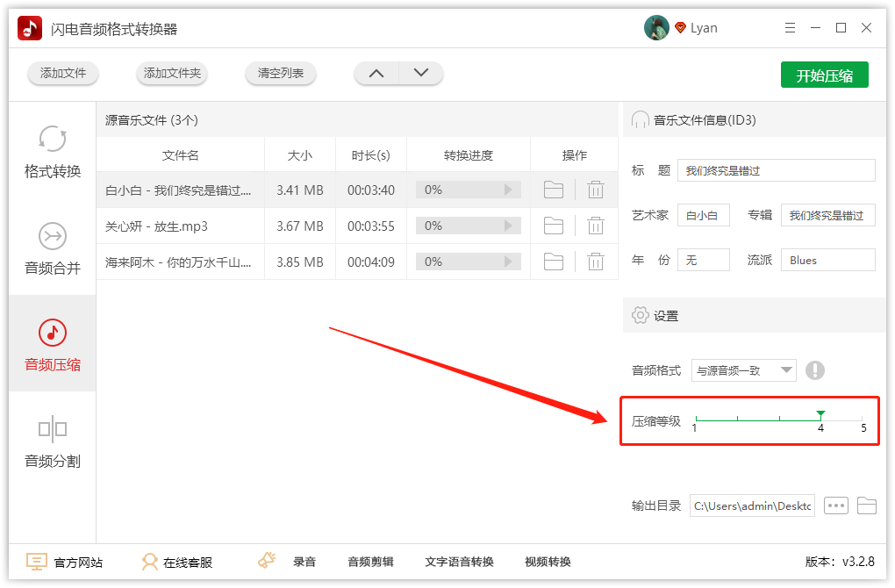895x588 pixels.
Task: Click the 3.67 MB size cell
Action: (300, 226)
